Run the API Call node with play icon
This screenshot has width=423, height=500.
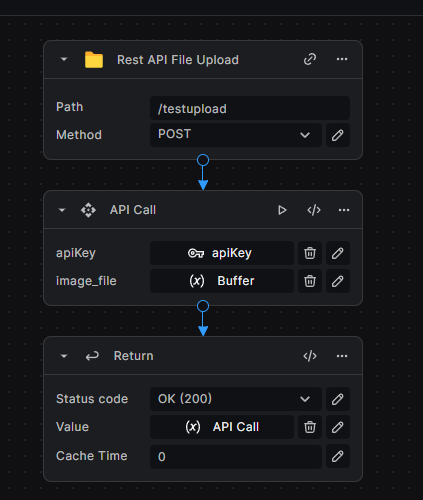point(282,210)
